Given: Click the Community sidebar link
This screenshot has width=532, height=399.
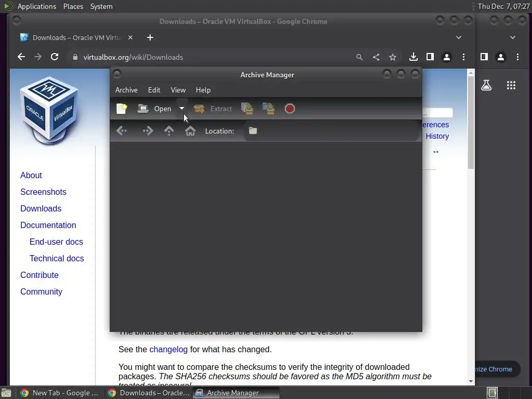Looking at the screenshot, I should tap(42, 292).
